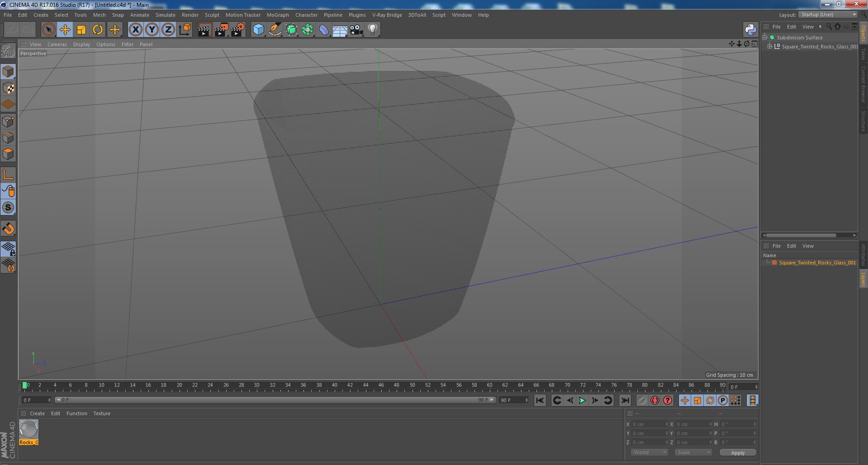
Task: Open Edit Render Settings icon
Action: pos(238,30)
